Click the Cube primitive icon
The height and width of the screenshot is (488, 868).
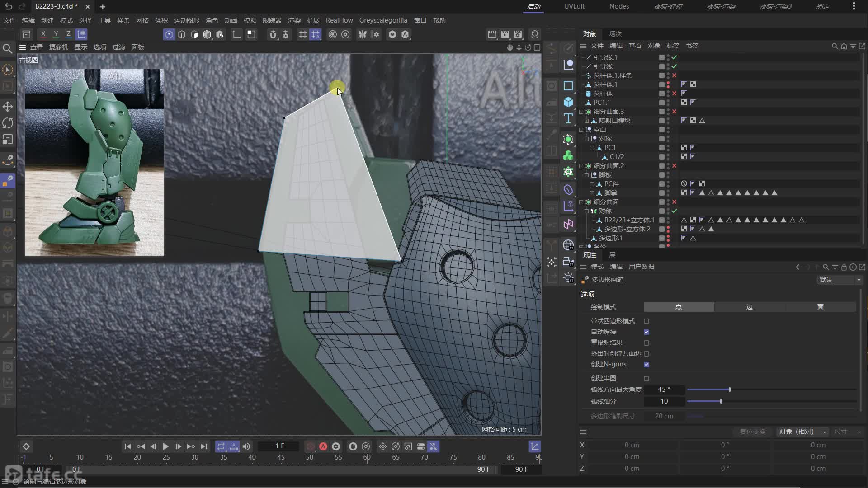[568, 102]
